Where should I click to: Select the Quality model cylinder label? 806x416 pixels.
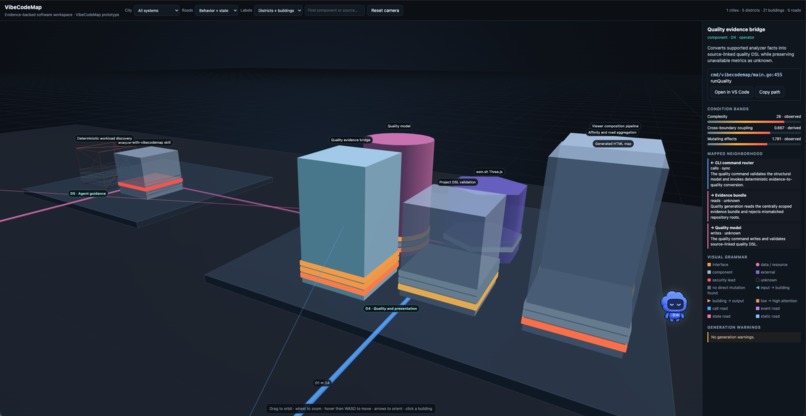pos(399,126)
